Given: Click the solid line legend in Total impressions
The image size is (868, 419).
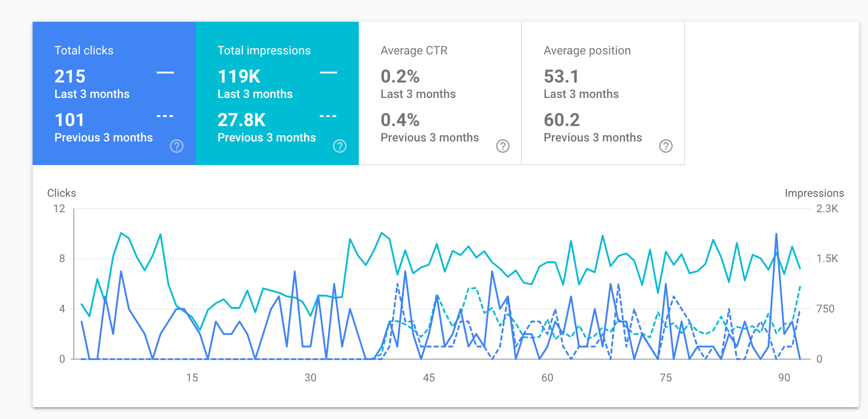Looking at the screenshot, I should coord(328,73).
